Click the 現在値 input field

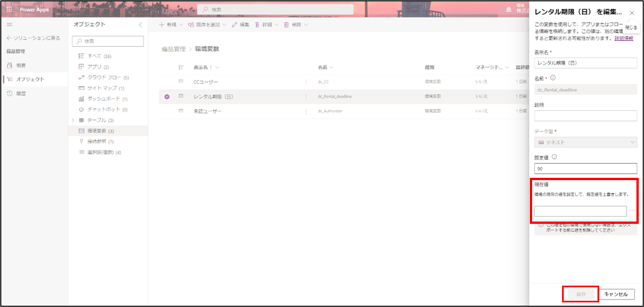pos(580,211)
